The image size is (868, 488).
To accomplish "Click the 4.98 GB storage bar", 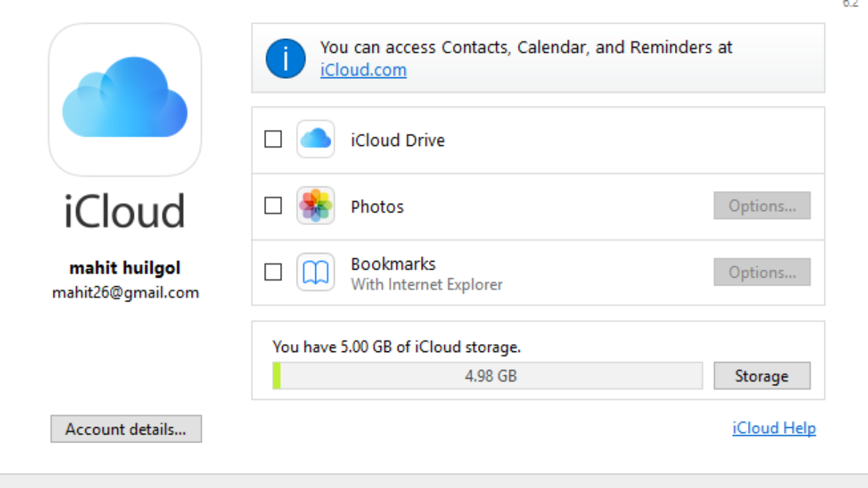I will (x=490, y=376).
